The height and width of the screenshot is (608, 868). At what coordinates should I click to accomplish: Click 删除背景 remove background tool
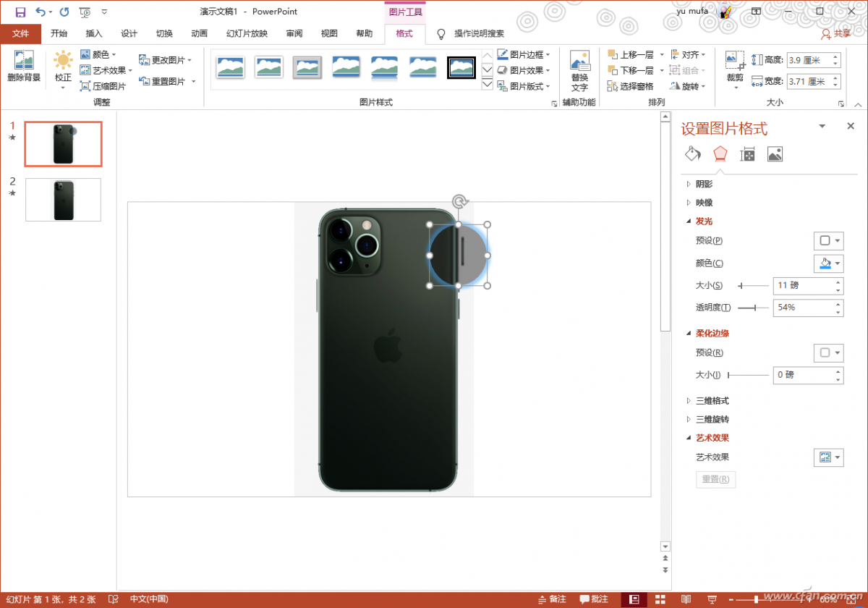24,67
